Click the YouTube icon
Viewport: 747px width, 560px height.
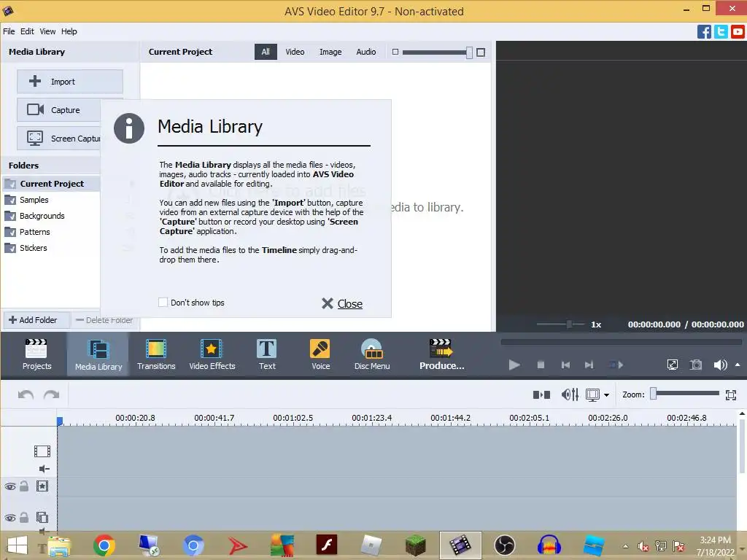pos(738,32)
